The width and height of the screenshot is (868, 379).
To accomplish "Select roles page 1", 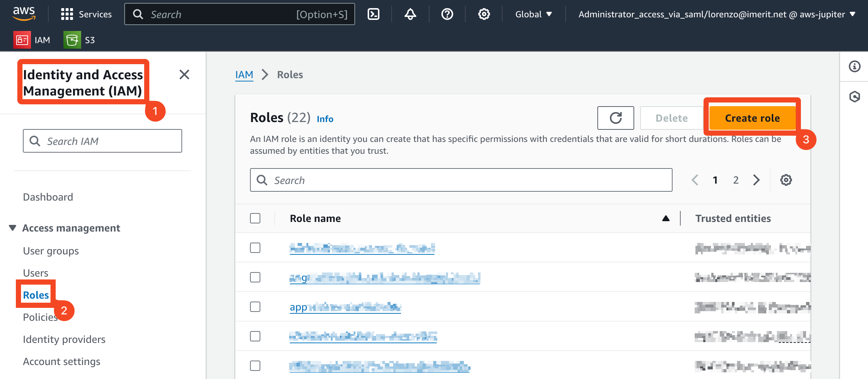I will (x=715, y=180).
